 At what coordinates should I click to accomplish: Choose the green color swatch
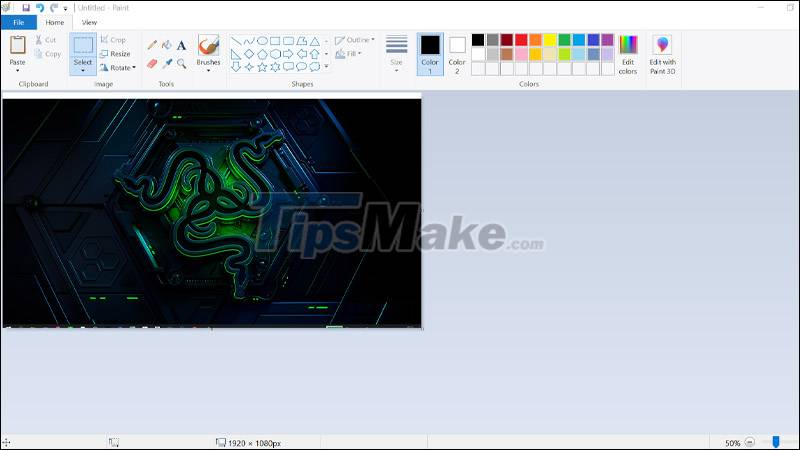tap(564, 40)
